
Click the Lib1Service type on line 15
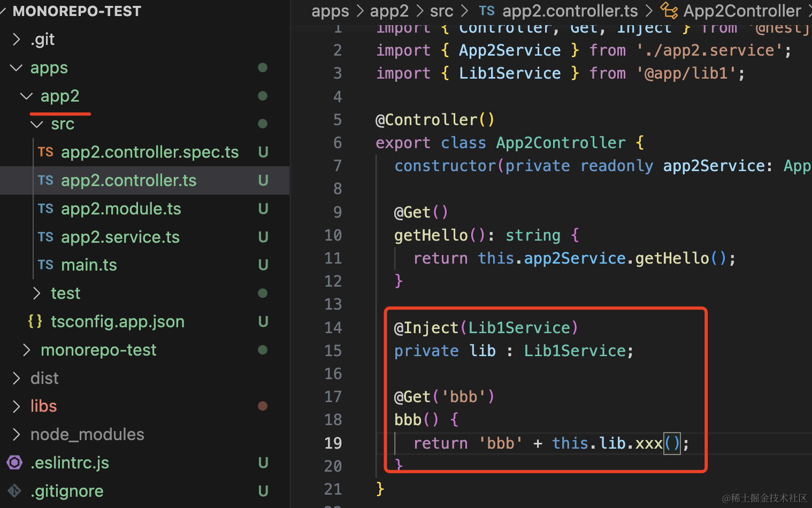(574, 351)
